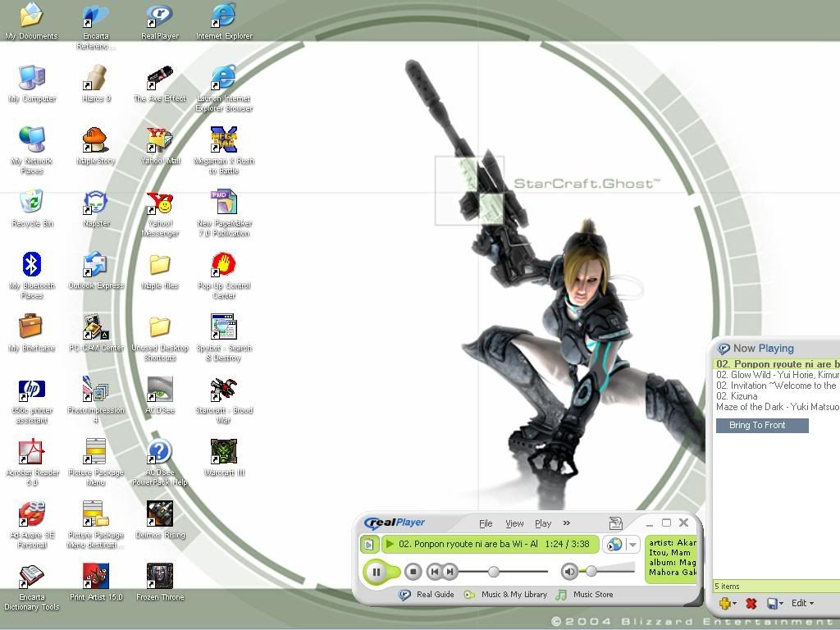Select the Internet Explorer desktop icon

[224, 21]
